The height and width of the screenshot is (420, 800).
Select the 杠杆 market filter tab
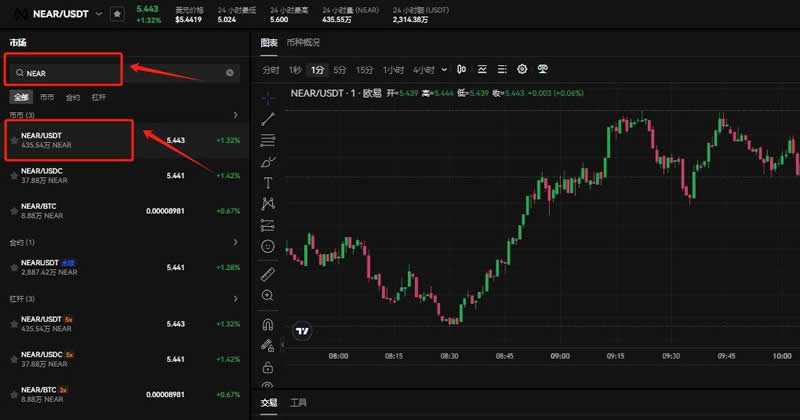coord(99,97)
